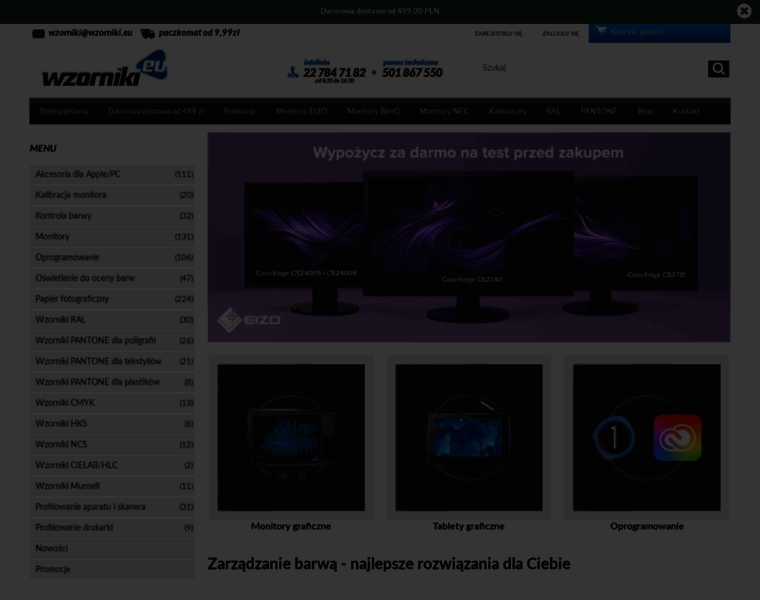Open Tablety graficzne thumbnail image
The width and height of the screenshot is (760, 600).
point(469,437)
